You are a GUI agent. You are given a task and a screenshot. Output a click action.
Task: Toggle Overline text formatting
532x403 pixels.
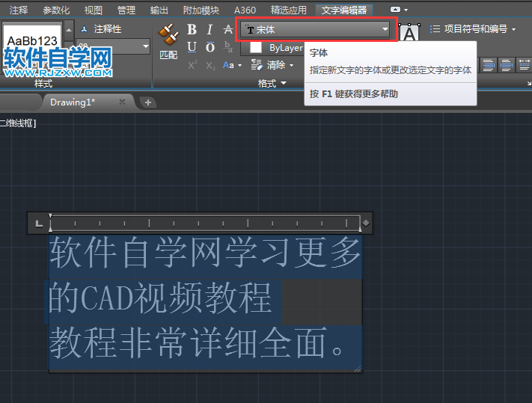click(x=210, y=47)
